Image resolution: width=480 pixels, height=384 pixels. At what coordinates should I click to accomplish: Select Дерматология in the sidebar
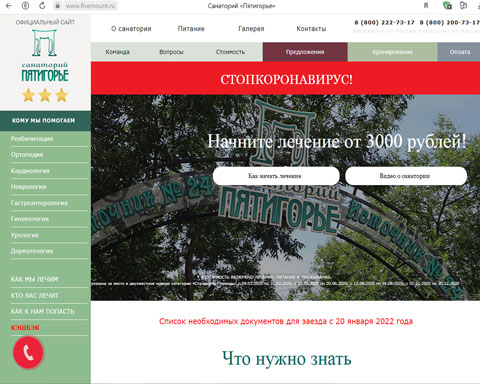[x=32, y=251]
